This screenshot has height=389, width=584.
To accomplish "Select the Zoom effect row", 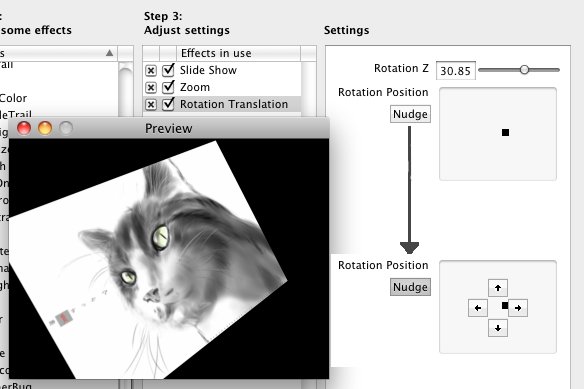I will [222, 87].
